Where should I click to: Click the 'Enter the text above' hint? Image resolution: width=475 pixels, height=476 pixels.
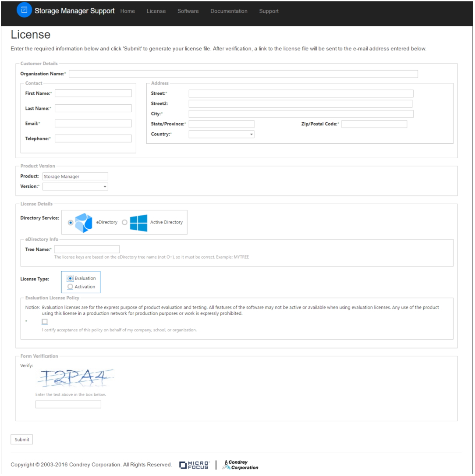tap(71, 395)
